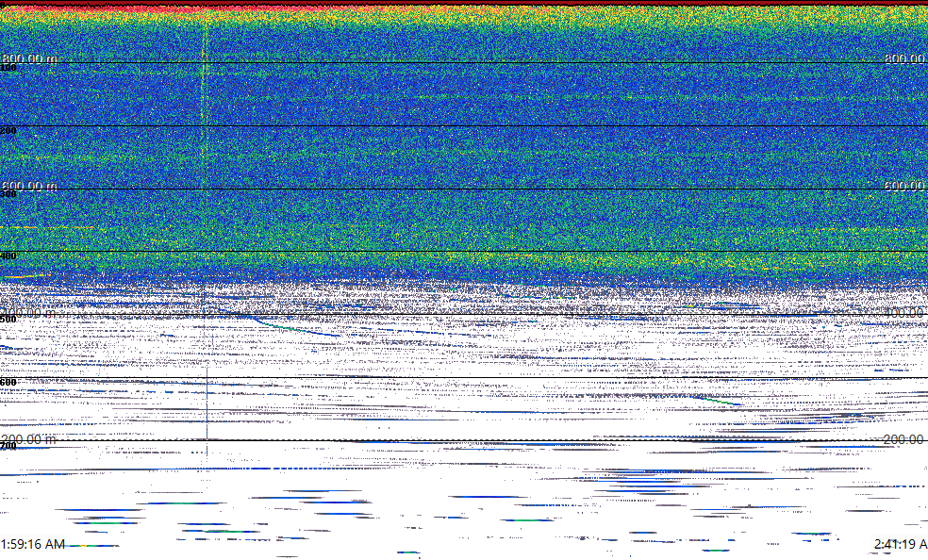
Task: Click the left-edge "400.00 m" range label
Action: [29, 313]
